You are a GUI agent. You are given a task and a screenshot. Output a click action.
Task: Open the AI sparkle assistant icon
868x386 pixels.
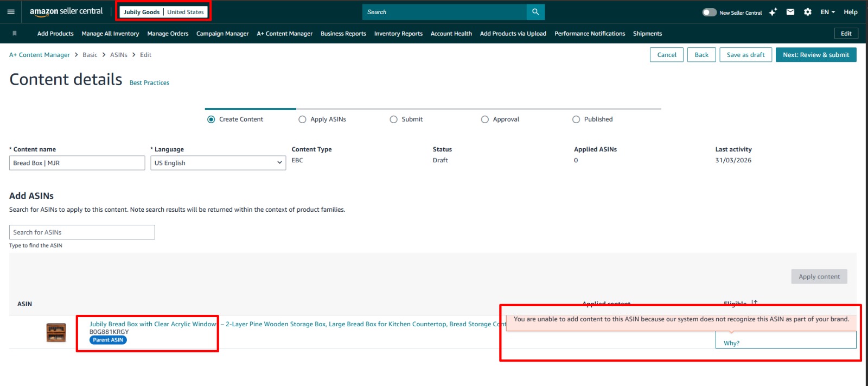tap(773, 12)
